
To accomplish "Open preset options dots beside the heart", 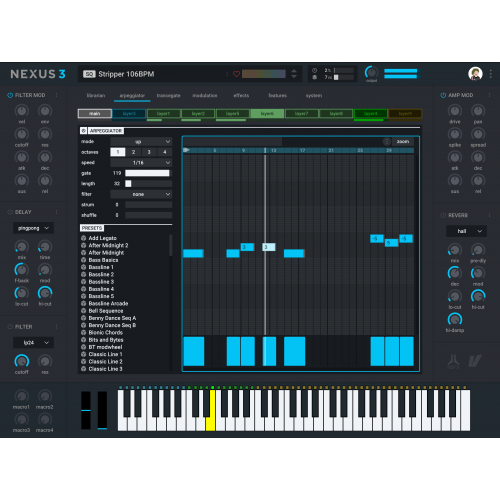I will 227,74.
